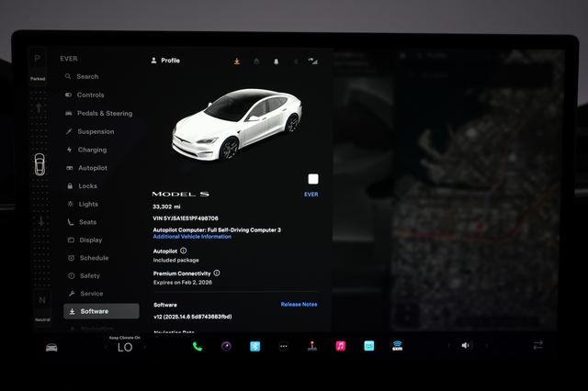This screenshot has height=391, width=588.
Task: Open the Profile selector
Action: click(x=165, y=61)
